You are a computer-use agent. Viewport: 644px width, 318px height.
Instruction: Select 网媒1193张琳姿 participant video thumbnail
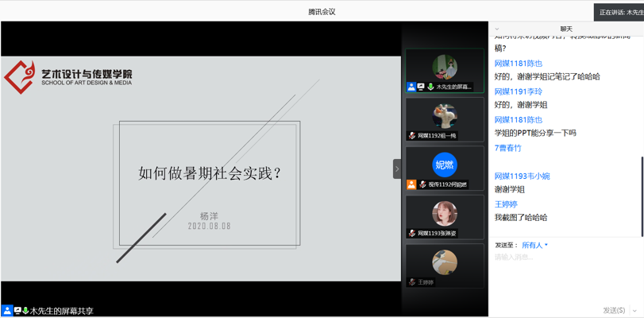coord(445,215)
